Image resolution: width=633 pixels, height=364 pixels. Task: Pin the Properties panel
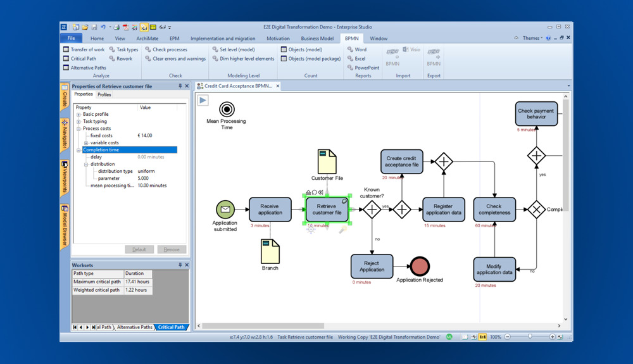[180, 86]
